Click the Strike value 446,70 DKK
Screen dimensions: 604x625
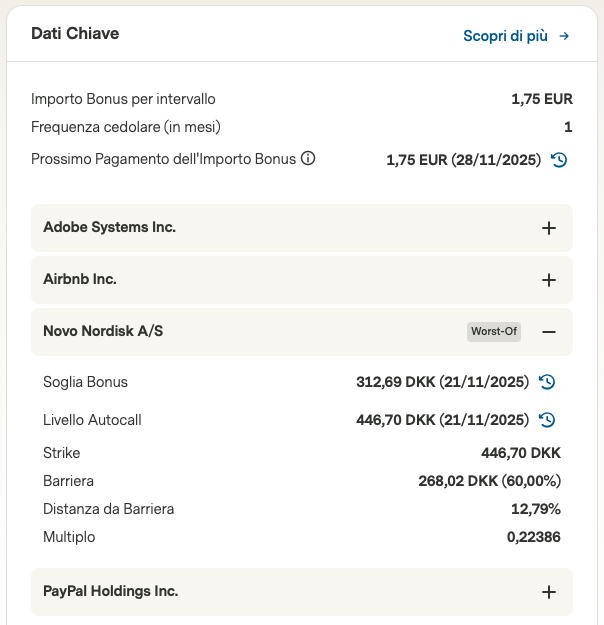pyautogui.click(x=520, y=453)
